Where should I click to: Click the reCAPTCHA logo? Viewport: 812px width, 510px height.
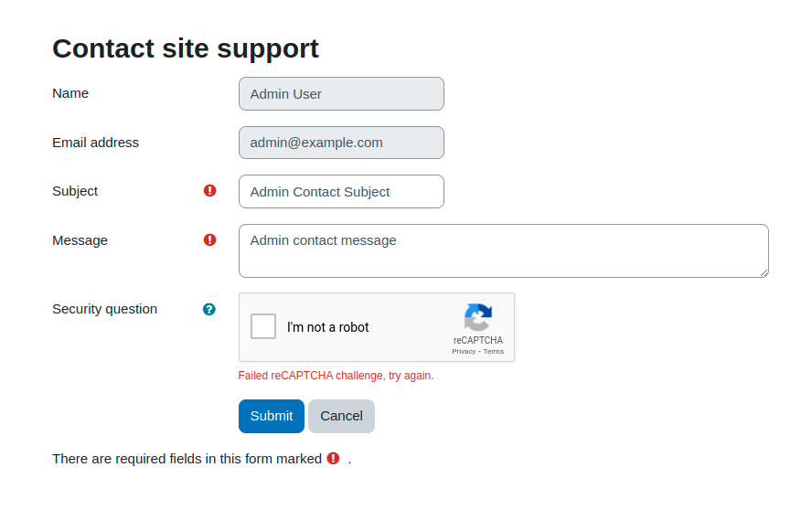coord(478,317)
